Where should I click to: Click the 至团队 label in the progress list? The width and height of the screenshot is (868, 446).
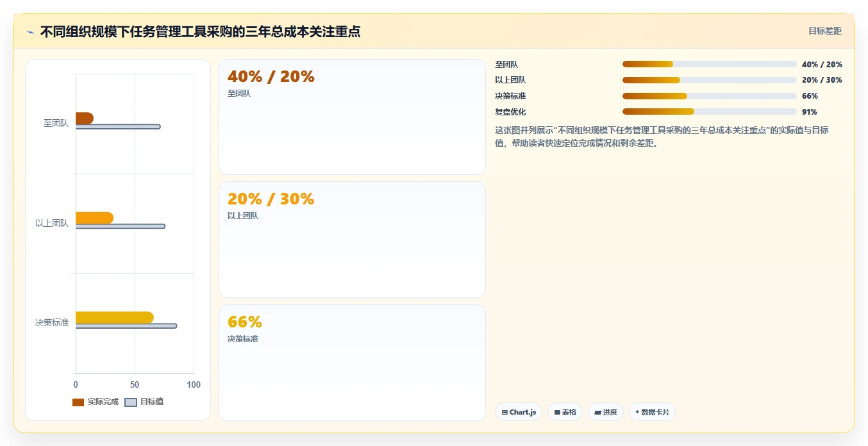(506, 64)
